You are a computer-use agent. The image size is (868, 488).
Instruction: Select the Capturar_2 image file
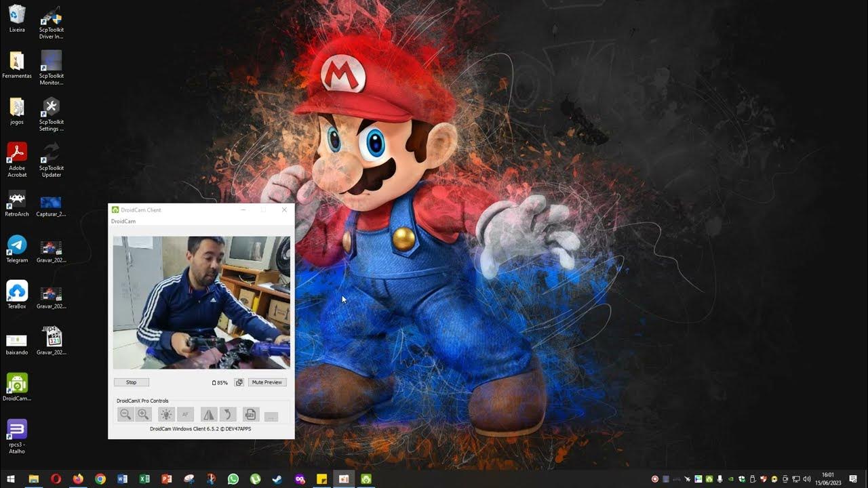tap(51, 205)
